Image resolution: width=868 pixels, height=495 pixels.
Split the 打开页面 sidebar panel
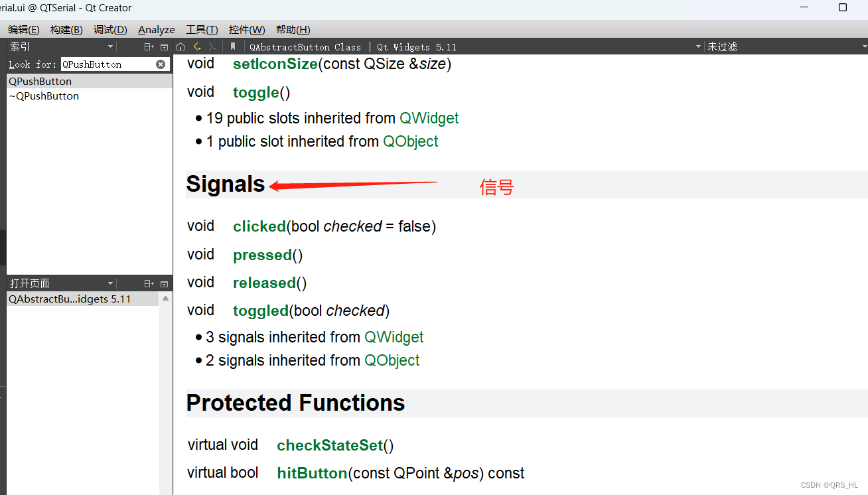(x=149, y=283)
